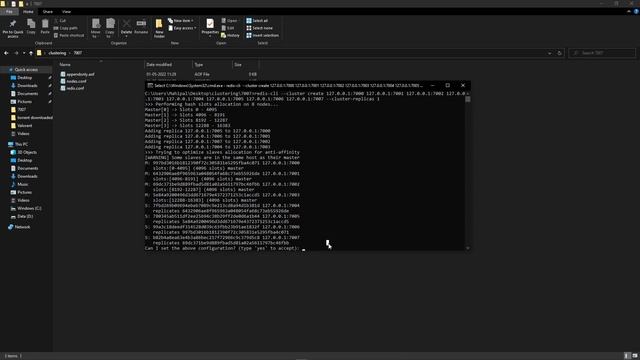This screenshot has width=640, height=360.
Task: Open the Copy to dropdown
Action: coord(110,28)
